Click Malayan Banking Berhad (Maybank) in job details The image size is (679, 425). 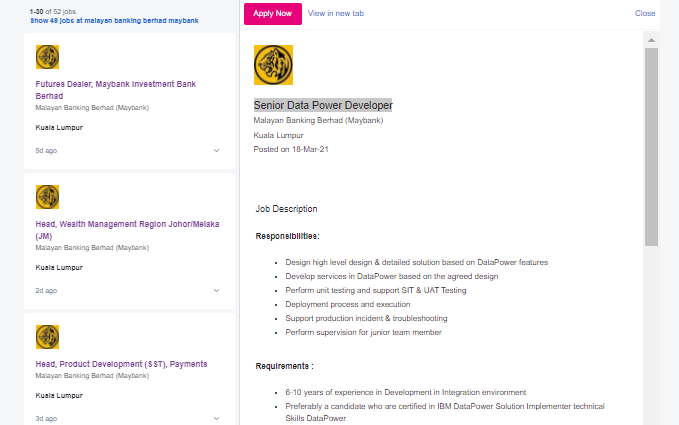[318, 120]
